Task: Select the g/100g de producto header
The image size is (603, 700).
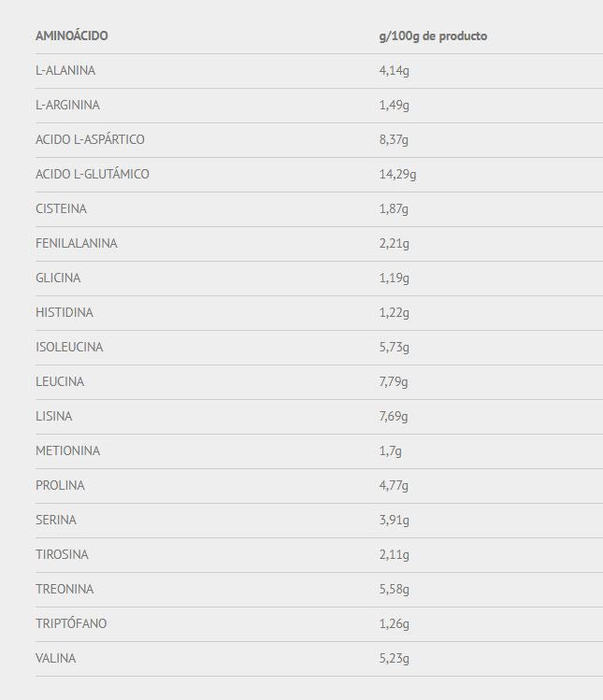Action: [x=433, y=36]
